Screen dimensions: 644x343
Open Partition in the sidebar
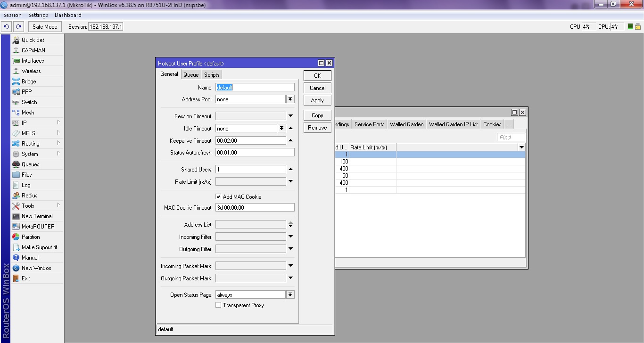pyautogui.click(x=37, y=237)
